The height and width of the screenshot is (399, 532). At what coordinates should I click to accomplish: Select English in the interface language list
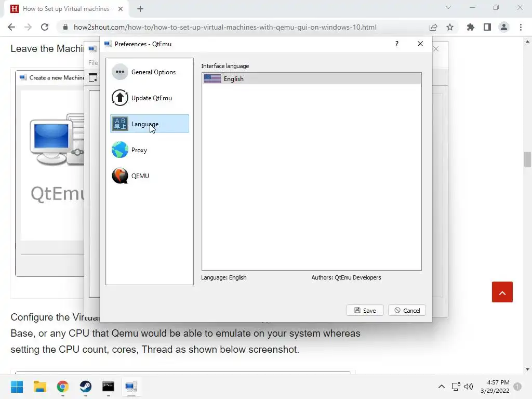tap(312, 79)
